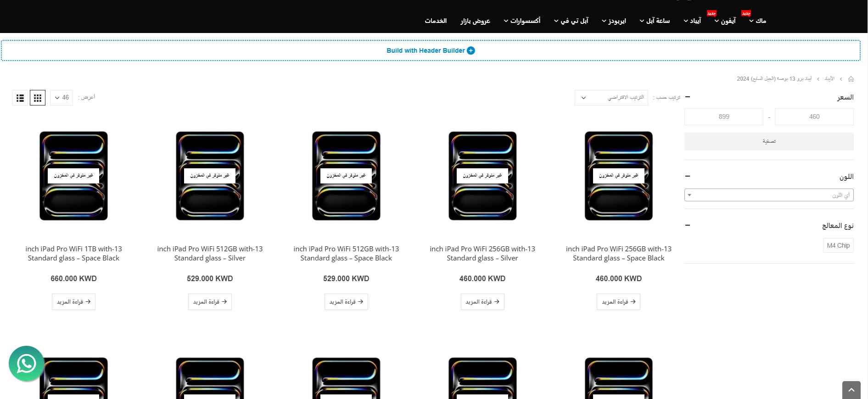The height and width of the screenshot is (399, 868).
Task: Open the iPad Pro 512GB Silver thumbnail
Action: 210,176
